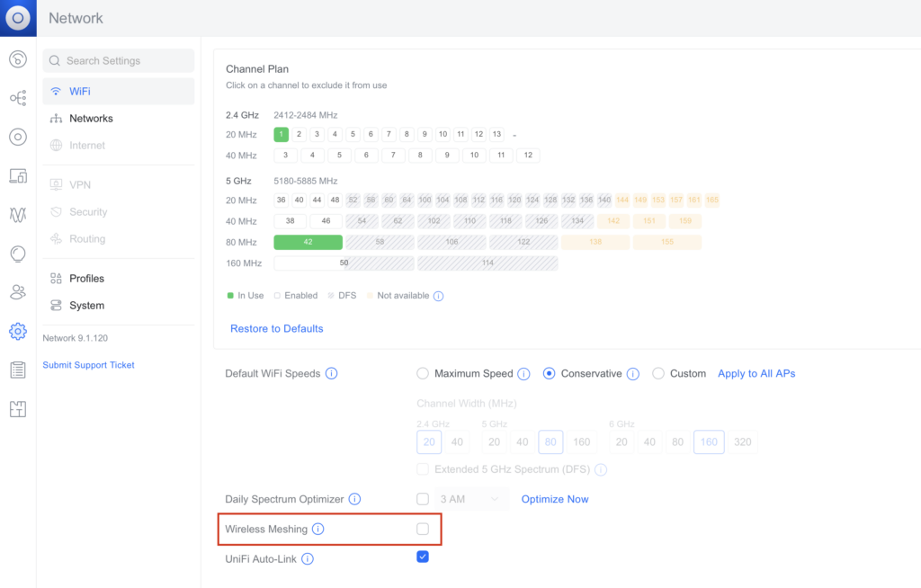
Task: Click the Optimize Now link
Action: [555, 499]
